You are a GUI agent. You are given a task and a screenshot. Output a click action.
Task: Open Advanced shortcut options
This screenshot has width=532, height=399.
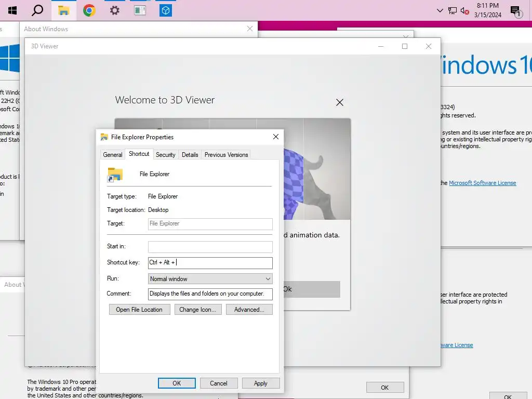click(x=249, y=310)
